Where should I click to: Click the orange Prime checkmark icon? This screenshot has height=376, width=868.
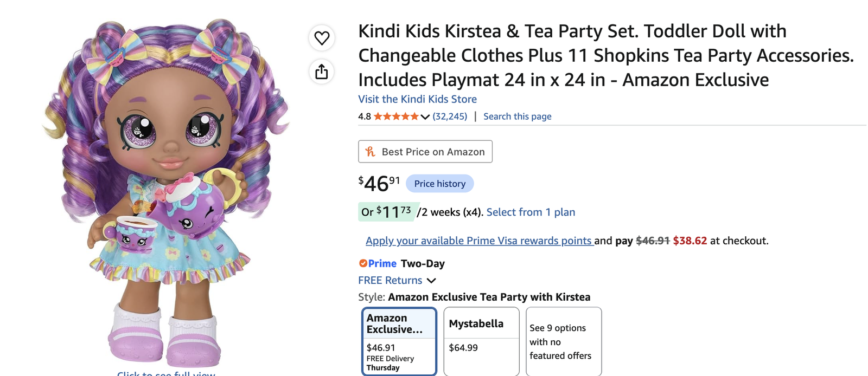coord(363,263)
